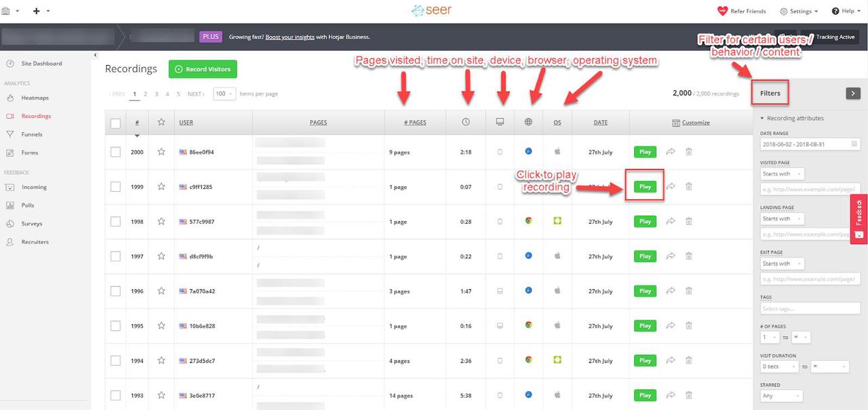The height and width of the screenshot is (410, 868).
Task: Click the green Record Visitors button
Action: pyautogui.click(x=203, y=69)
